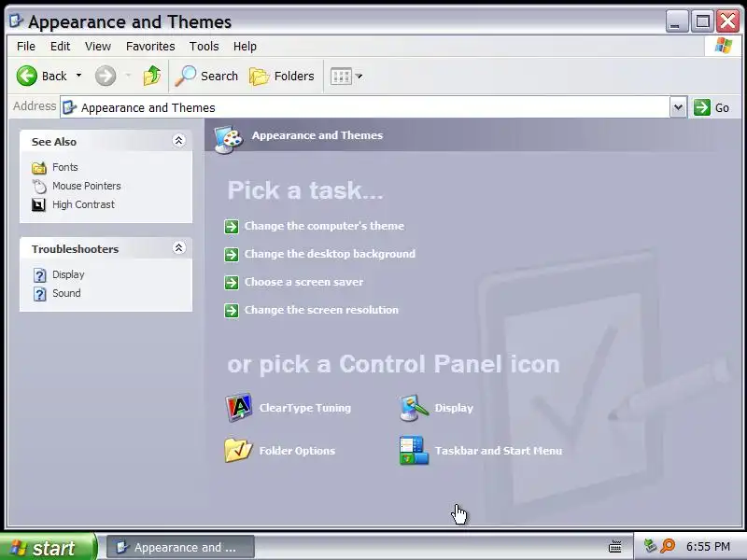Image resolution: width=747 pixels, height=560 pixels.
Task: Click the High Contrast icon in See Also
Action: pos(38,204)
